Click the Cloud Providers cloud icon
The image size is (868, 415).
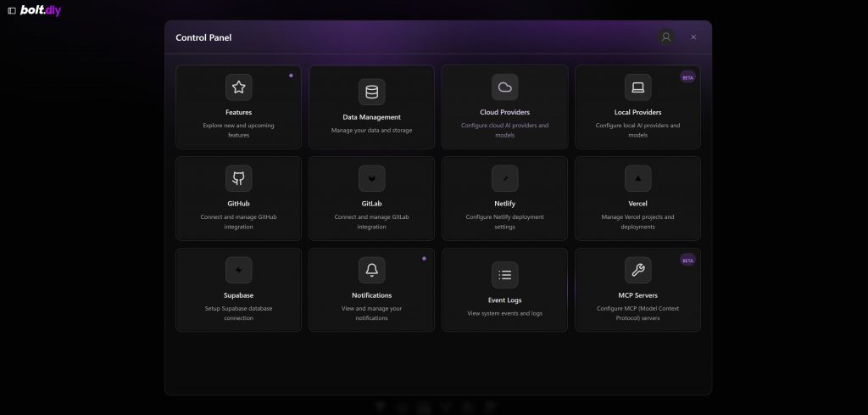(504, 87)
